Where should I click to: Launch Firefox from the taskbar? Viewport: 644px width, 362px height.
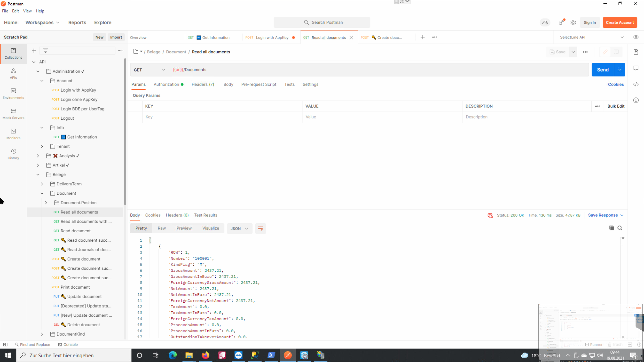pos(205,355)
